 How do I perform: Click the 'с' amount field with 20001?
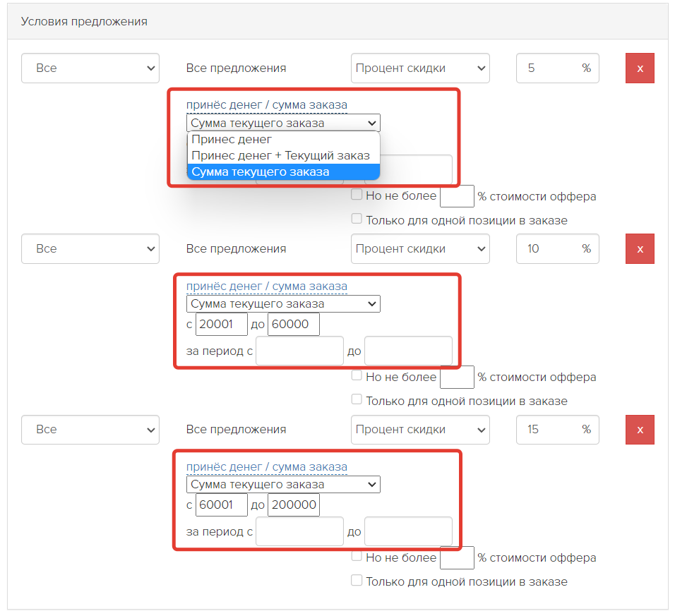221,324
